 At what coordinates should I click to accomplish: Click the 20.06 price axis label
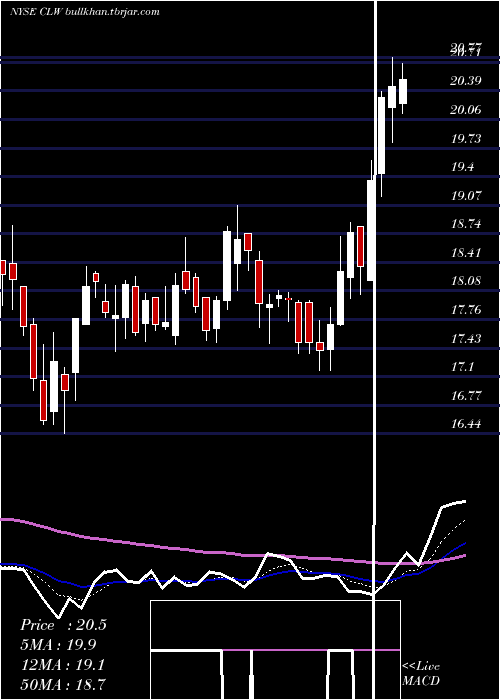[x=466, y=109]
